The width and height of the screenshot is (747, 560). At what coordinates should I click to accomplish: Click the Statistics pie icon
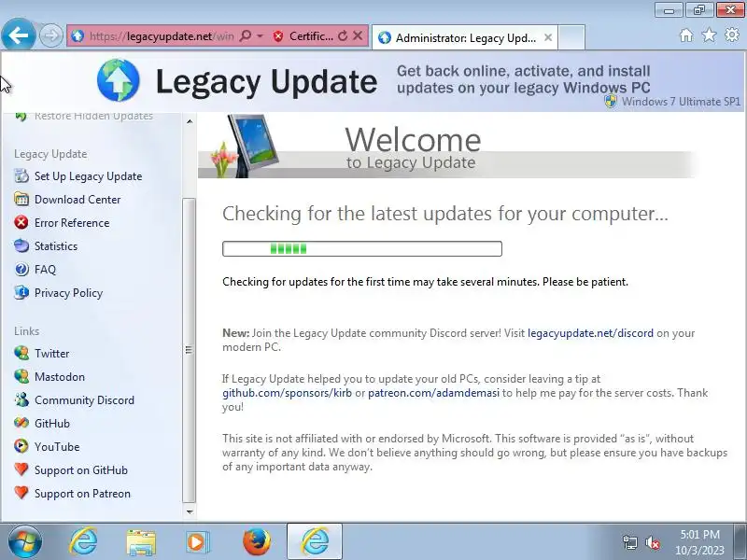tap(21, 245)
